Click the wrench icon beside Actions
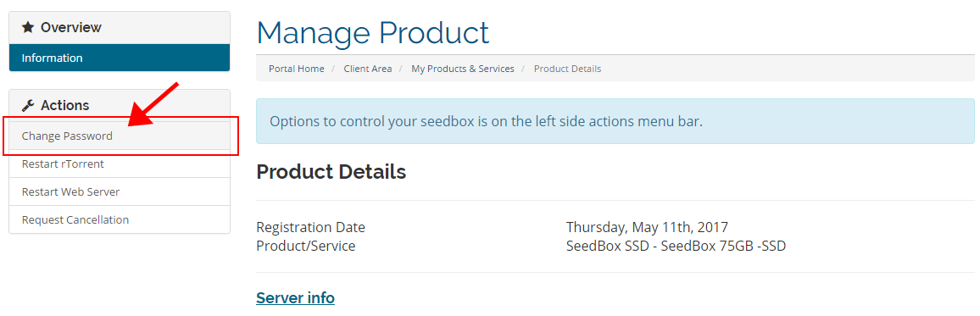The height and width of the screenshot is (316, 980). [x=27, y=106]
